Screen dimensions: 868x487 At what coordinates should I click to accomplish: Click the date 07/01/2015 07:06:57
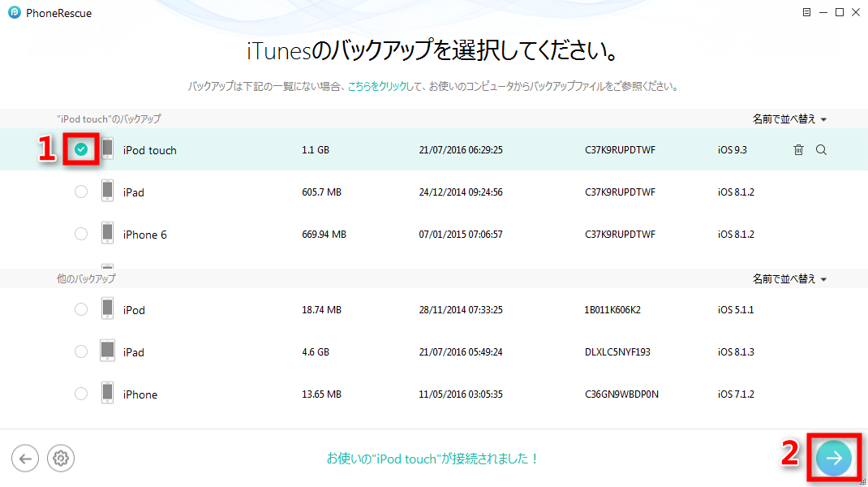[461, 235]
